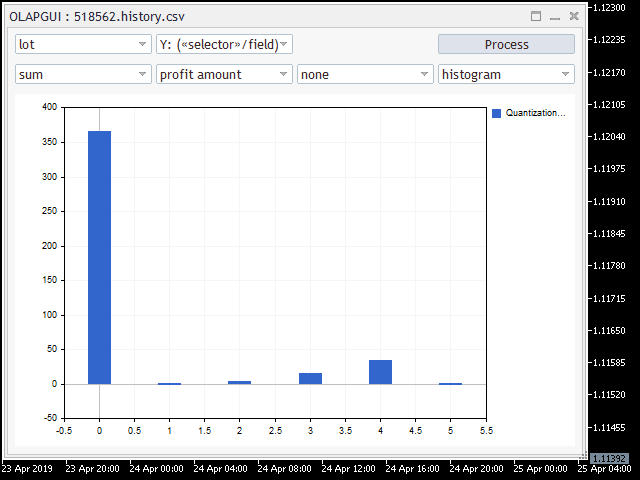Click the 200 y-axis label
The image size is (640, 480).
[x=50, y=246]
